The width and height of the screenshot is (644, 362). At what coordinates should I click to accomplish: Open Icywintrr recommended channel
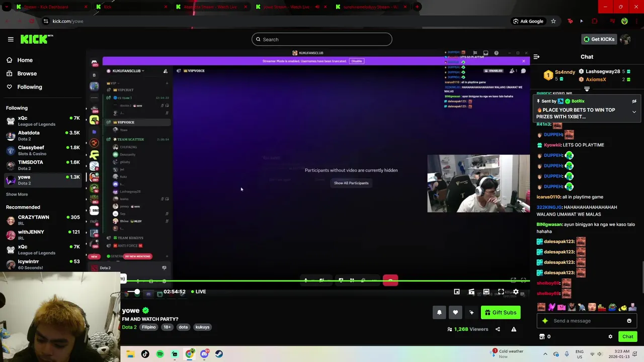pyautogui.click(x=43, y=264)
